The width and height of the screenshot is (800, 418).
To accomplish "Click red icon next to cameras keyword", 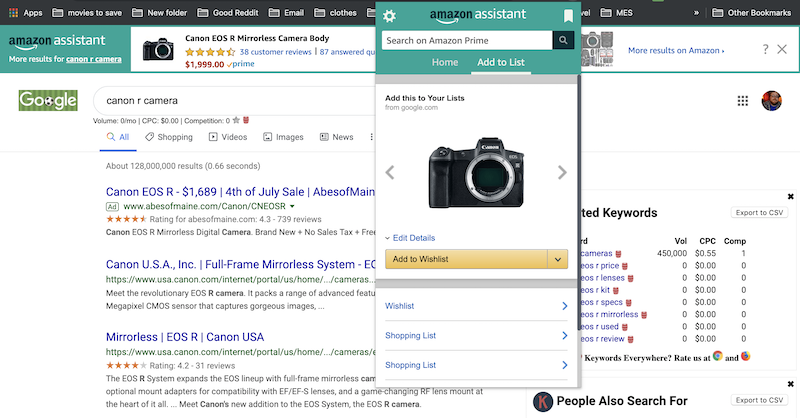I will 618,254.
